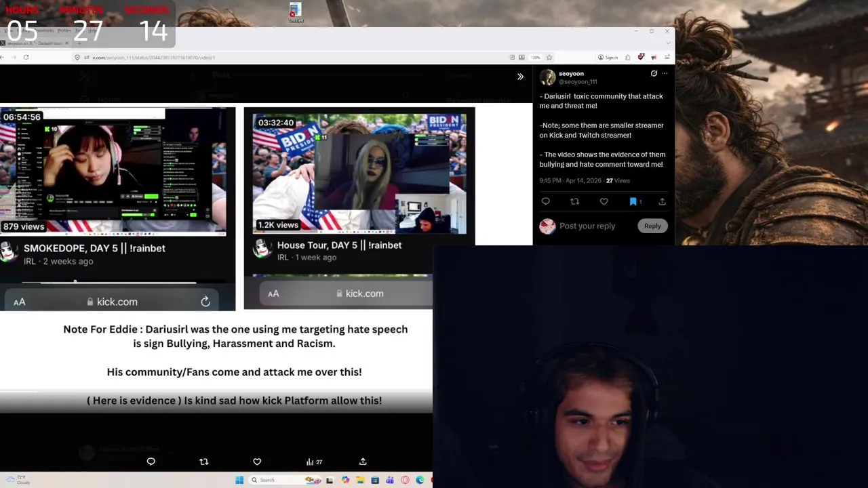Open the weather widget showing Cloudy

17,480
